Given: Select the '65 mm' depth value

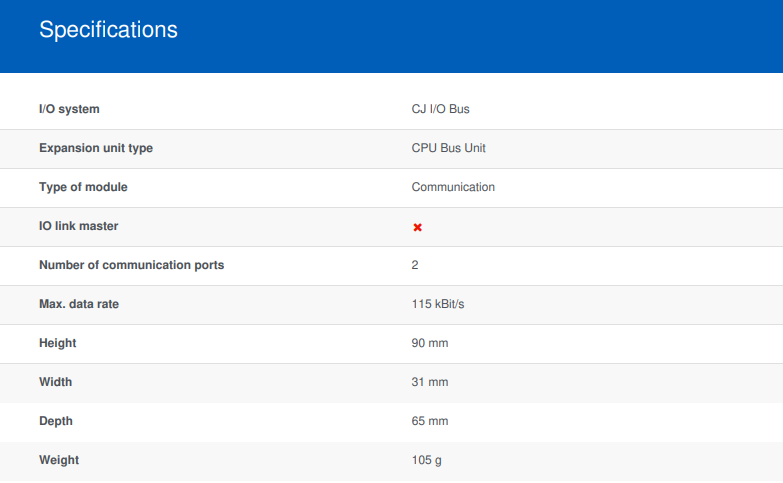Looking at the screenshot, I should coord(430,421).
